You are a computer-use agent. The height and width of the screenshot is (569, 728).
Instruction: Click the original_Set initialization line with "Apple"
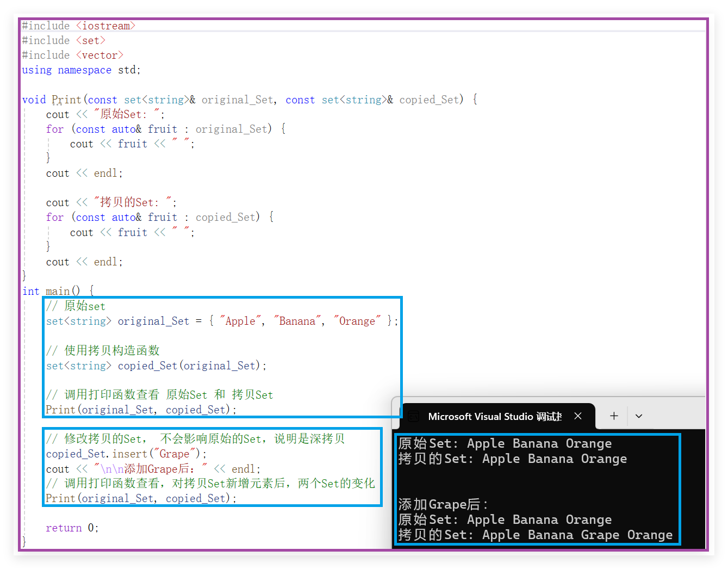coord(222,321)
